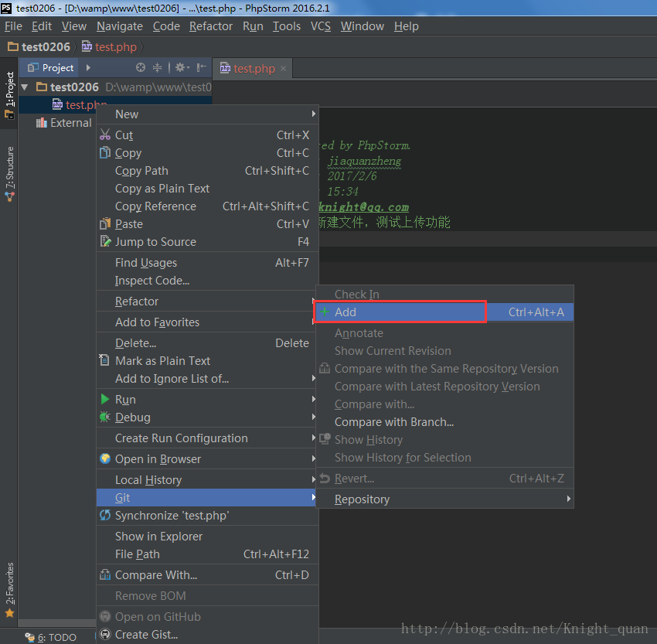Click the TODO tool window icon
Viewport: 657px width, 644px height.
tap(29, 637)
